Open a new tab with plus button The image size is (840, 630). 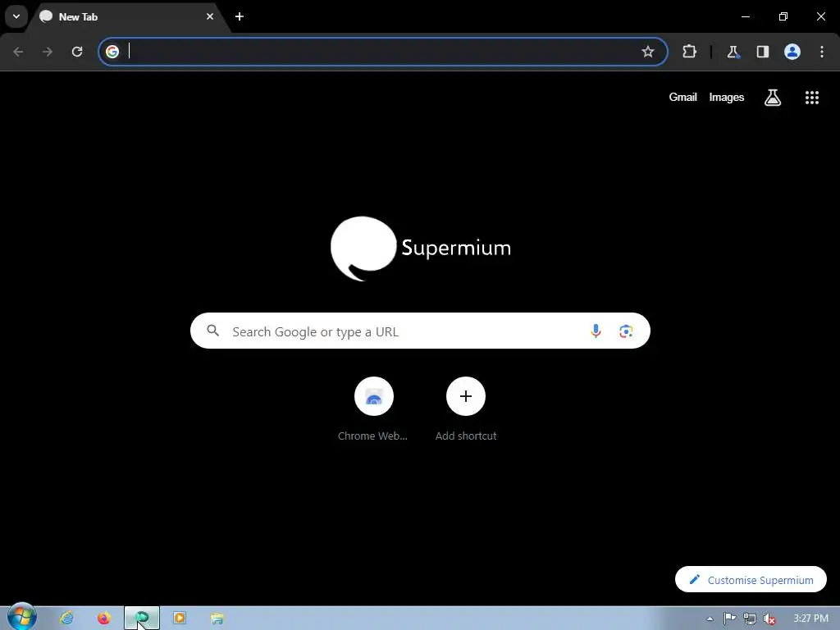point(240,16)
